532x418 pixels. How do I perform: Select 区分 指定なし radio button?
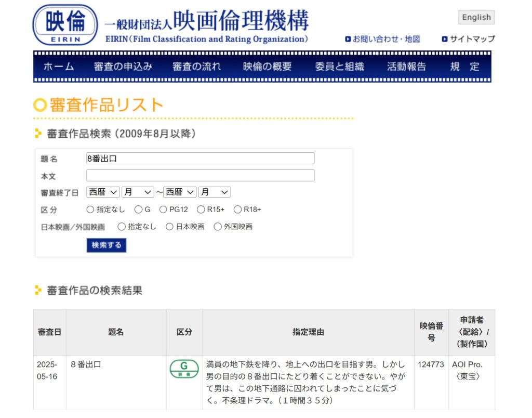pos(90,210)
